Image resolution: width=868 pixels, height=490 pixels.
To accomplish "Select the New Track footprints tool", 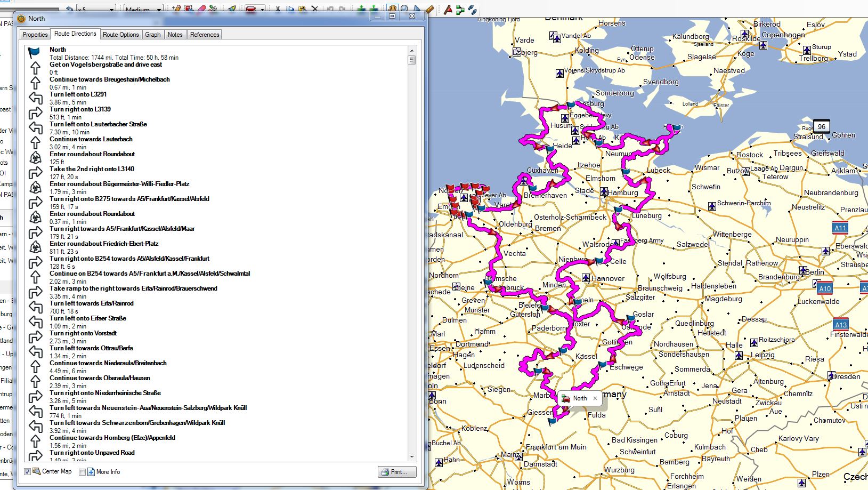I will (x=472, y=9).
